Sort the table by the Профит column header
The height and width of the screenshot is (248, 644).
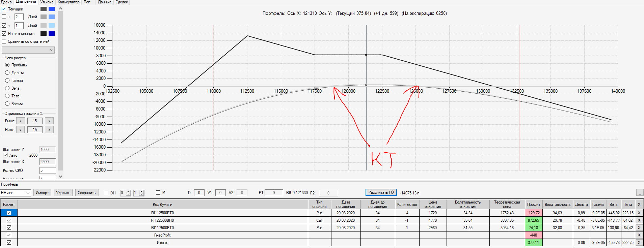click(x=534, y=205)
